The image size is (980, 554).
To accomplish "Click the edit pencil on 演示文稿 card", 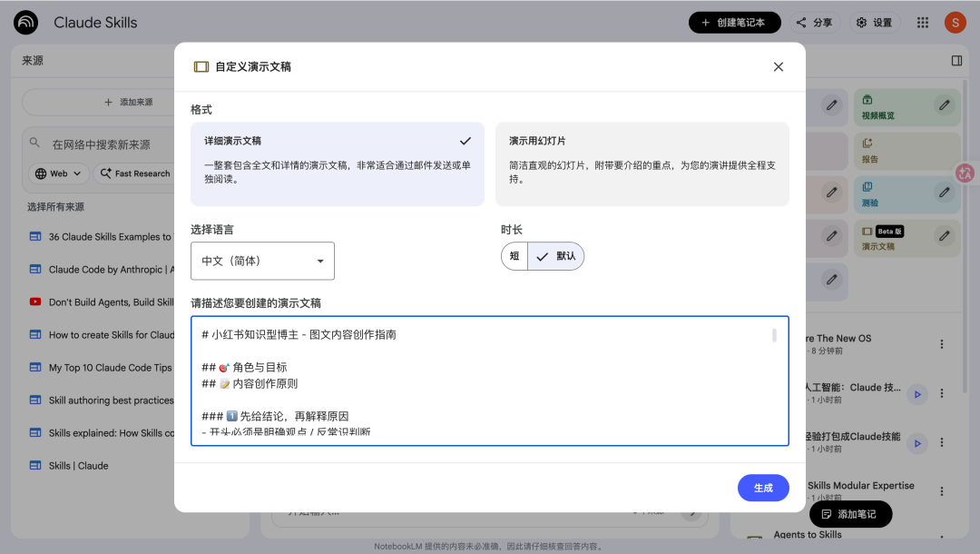I will tap(945, 236).
